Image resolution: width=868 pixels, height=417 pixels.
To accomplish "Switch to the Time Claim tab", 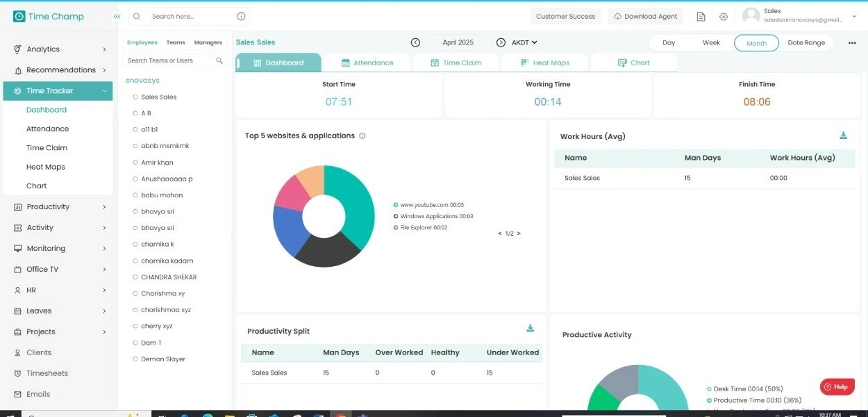I will pos(456,63).
